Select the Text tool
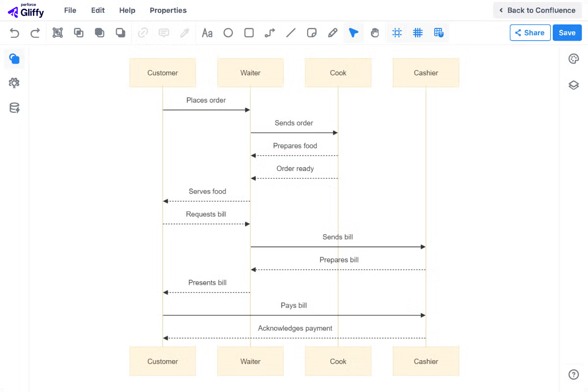 tap(207, 33)
